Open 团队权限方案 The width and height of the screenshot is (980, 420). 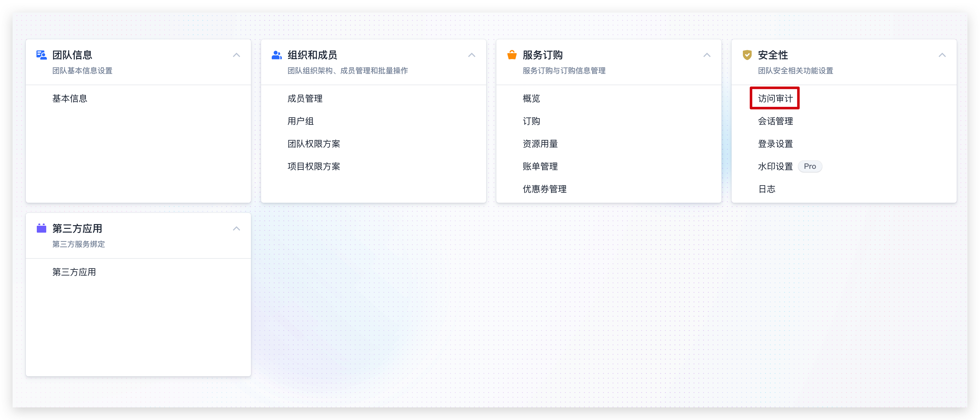click(x=314, y=144)
